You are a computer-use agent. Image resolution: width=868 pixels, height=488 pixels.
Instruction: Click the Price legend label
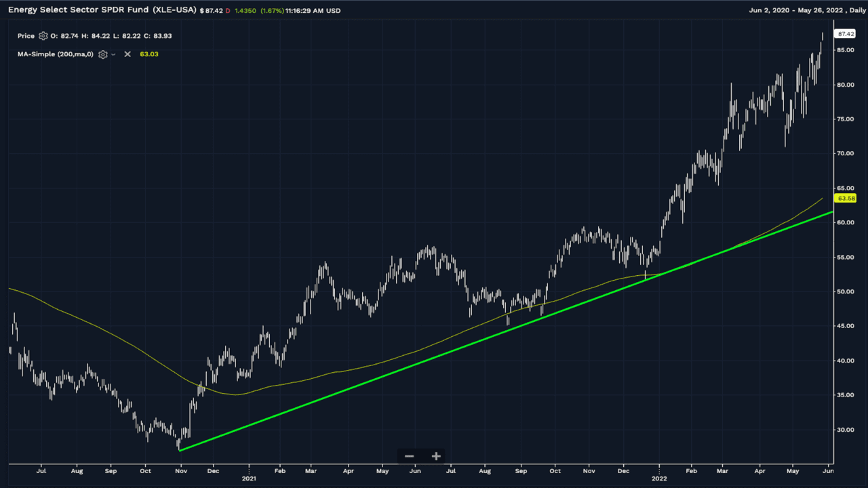pyautogui.click(x=26, y=36)
